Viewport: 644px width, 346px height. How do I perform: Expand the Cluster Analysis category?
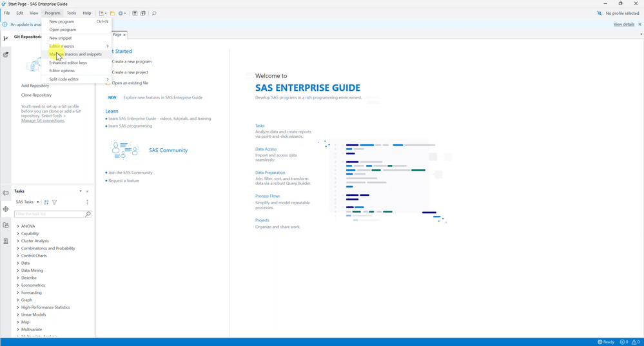17,241
